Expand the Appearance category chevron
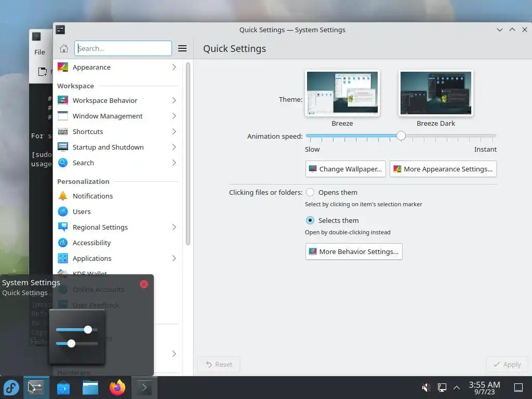This screenshot has height=399, width=532. click(x=174, y=67)
